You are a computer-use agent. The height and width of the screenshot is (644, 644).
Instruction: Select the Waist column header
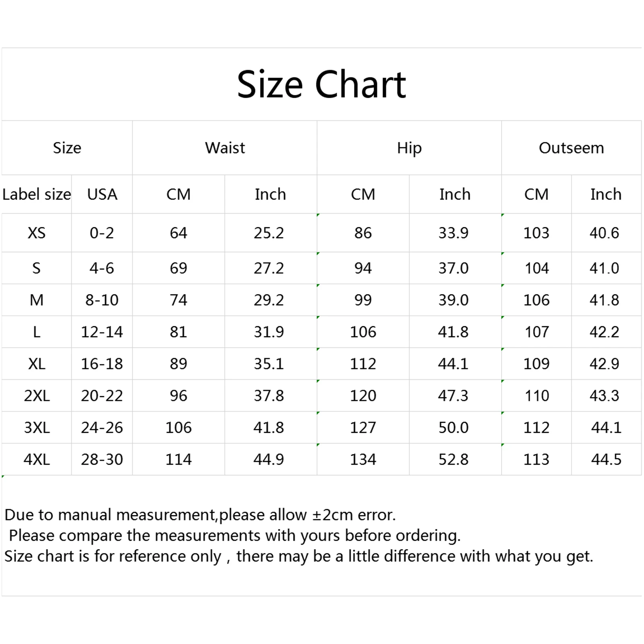point(225,148)
